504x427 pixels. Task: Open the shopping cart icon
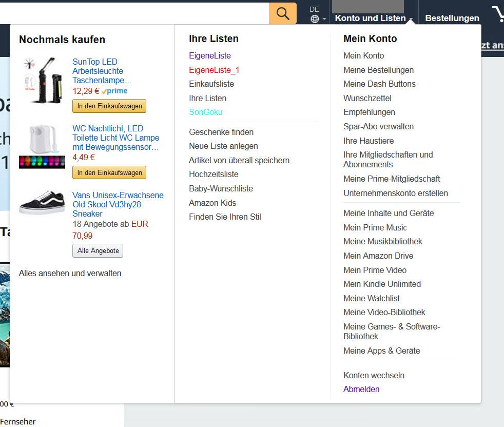(x=498, y=14)
